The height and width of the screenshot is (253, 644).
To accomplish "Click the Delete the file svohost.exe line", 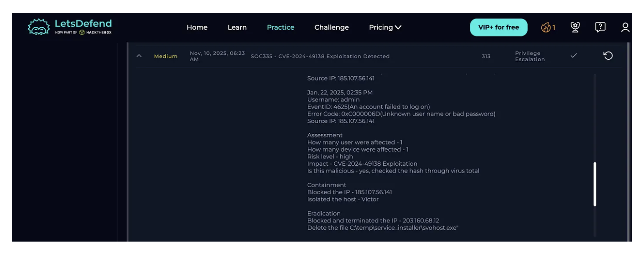I will click(x=383, y=227).
